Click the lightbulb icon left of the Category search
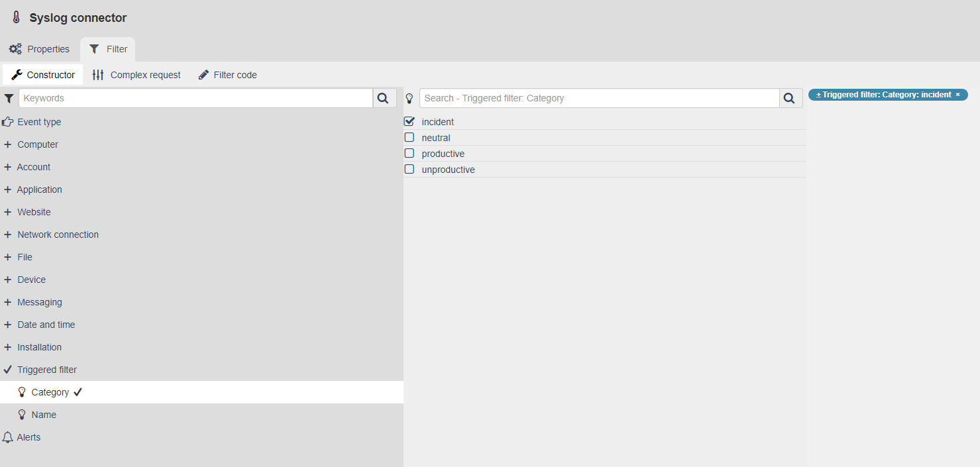 point(409,97)
